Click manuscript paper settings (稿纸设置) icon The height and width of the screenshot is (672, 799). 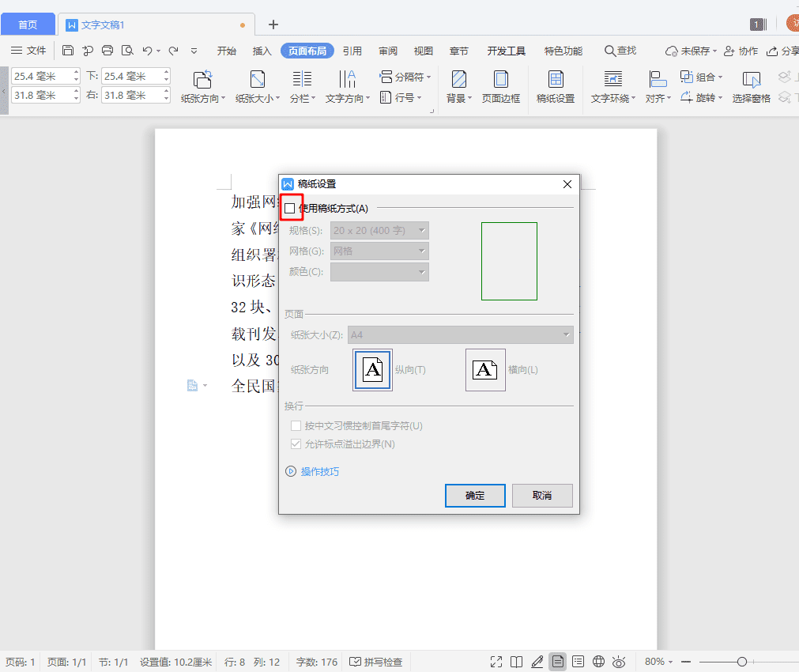point(556,87)
